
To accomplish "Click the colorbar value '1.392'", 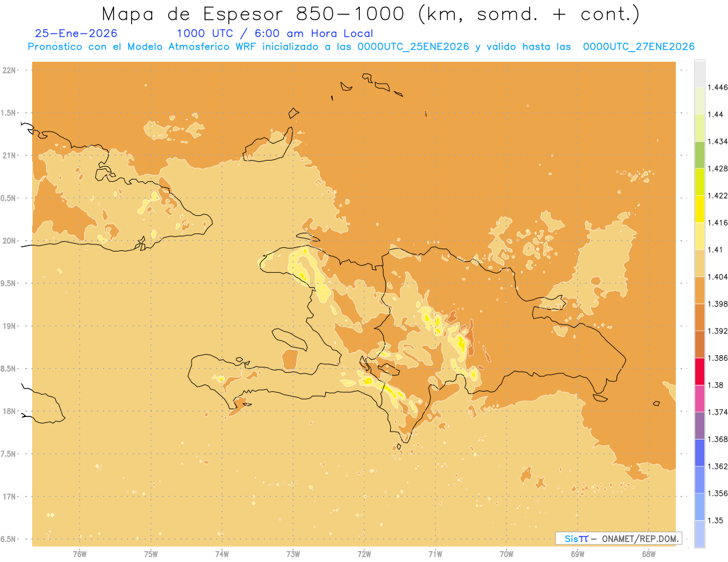I will click(x=718, y=331).
